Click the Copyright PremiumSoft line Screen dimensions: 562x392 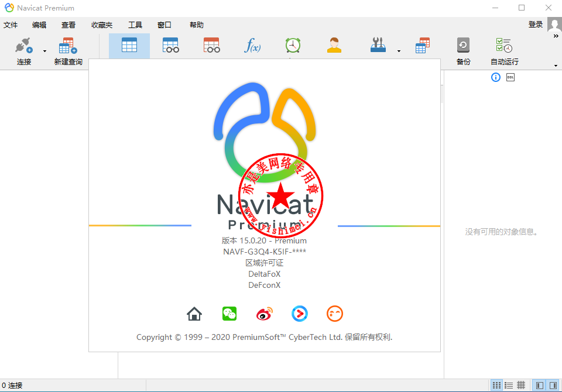265,337
